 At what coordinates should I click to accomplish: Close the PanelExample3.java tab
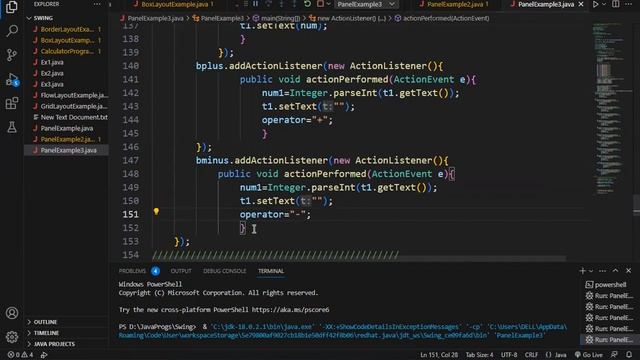point(581,4)
